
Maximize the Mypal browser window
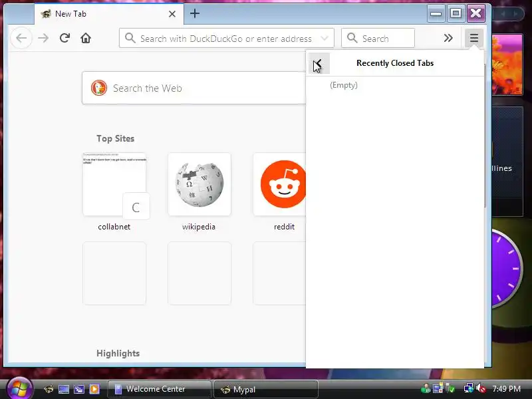click(x=456, y=13)
